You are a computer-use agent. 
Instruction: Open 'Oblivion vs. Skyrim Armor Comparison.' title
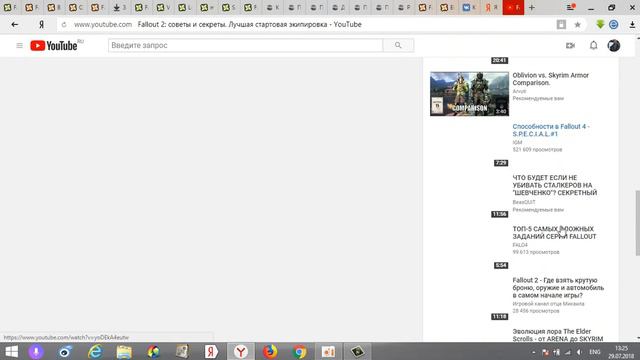[551, 79]
